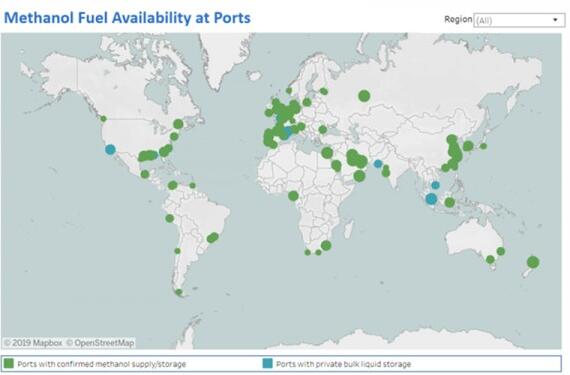Select the green marker on Canada's west coast
Screen dimensions: 570x375
point(104,119)
